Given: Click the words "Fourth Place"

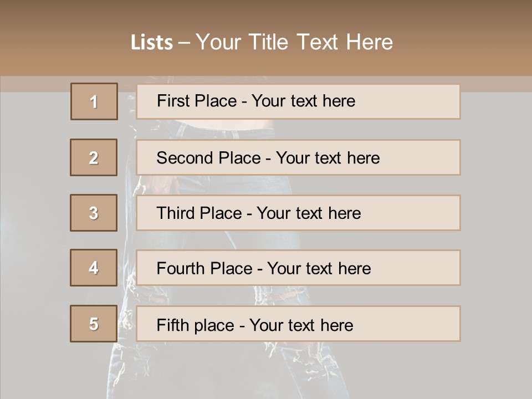Looking at the screenshot, I should click(204, 269).
